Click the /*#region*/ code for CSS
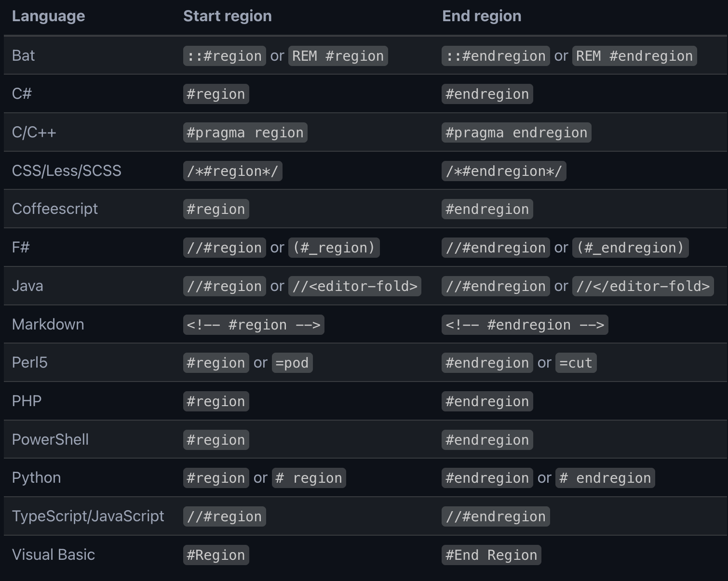This screenshot has width=728, height=581. click(x=232, y=171)
